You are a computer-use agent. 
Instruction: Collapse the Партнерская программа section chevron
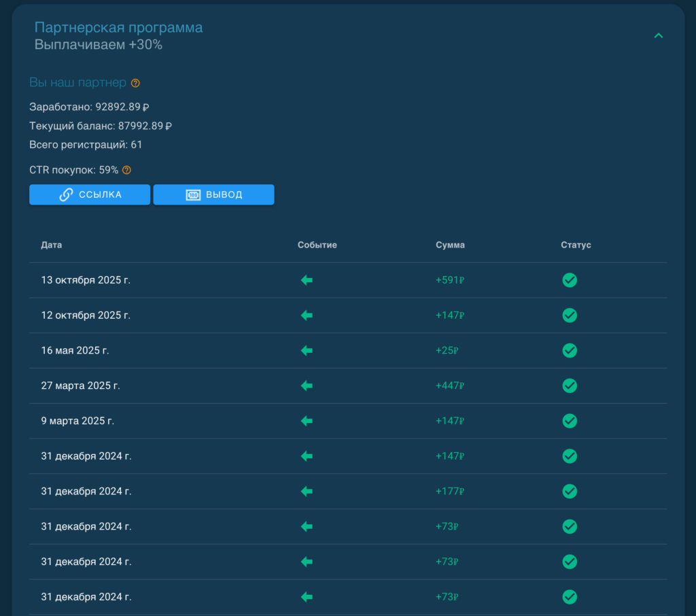coord(658,36)
